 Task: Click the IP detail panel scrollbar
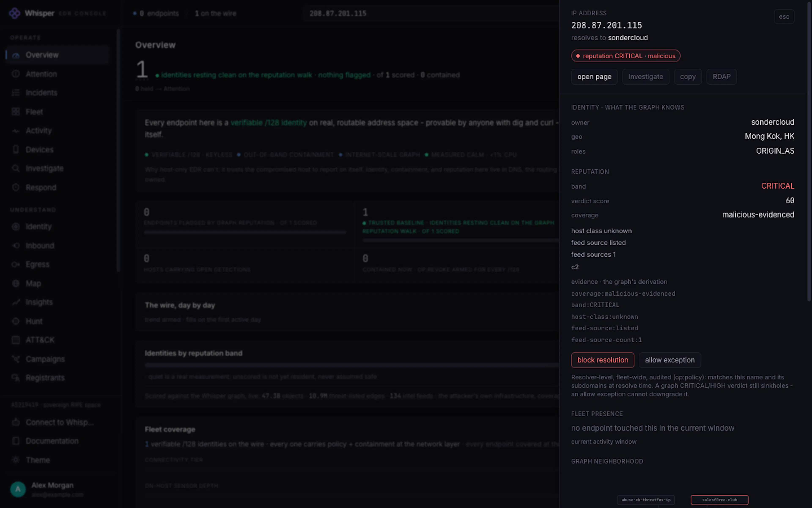tap(809, 151)
